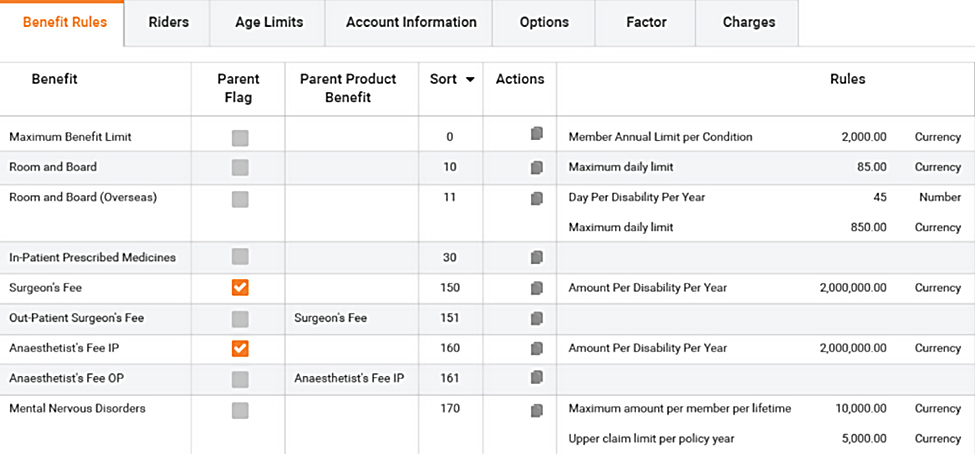Viewport: 975px width, 454px height.
Task: Select the Charges tab
Action: click(748, 22)
